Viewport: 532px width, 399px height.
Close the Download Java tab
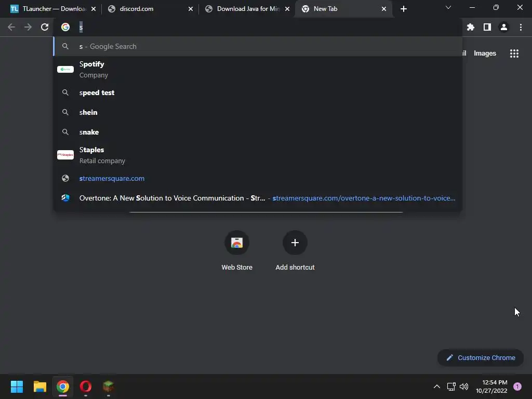click(x=287, y=9)
